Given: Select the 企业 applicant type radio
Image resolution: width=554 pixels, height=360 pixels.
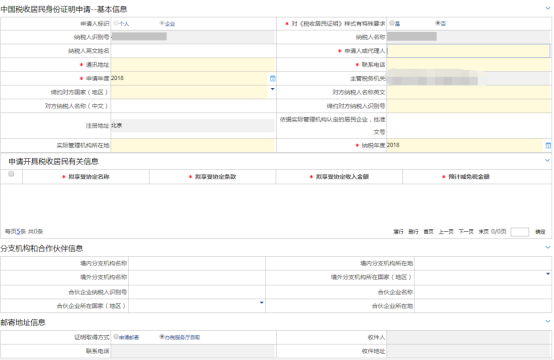Looking at the screenshot, I should (162, 23).
